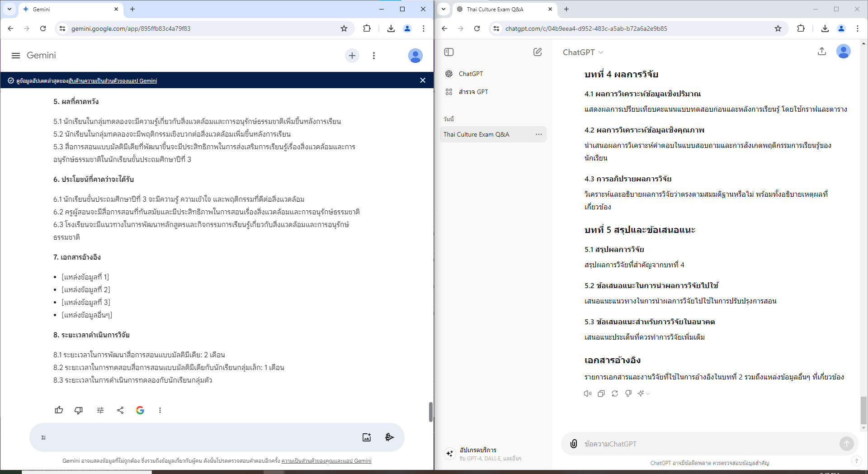
Task: Double-check response with Google icon
Action: (140, 410)
